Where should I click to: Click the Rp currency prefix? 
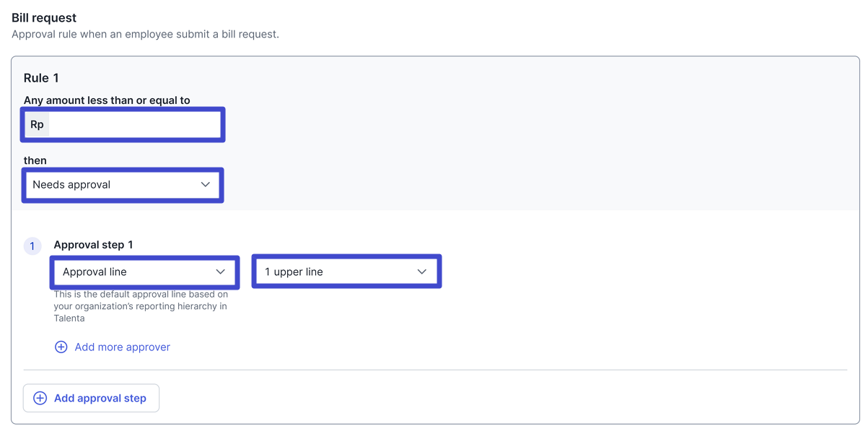coord(37,125)
